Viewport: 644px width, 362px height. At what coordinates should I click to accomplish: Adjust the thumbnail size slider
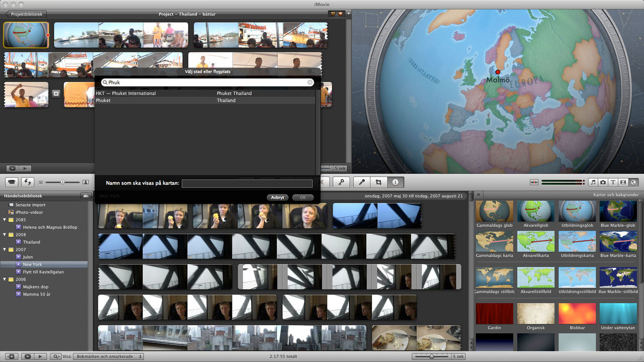pyautogui.click(x=62, y=182)
